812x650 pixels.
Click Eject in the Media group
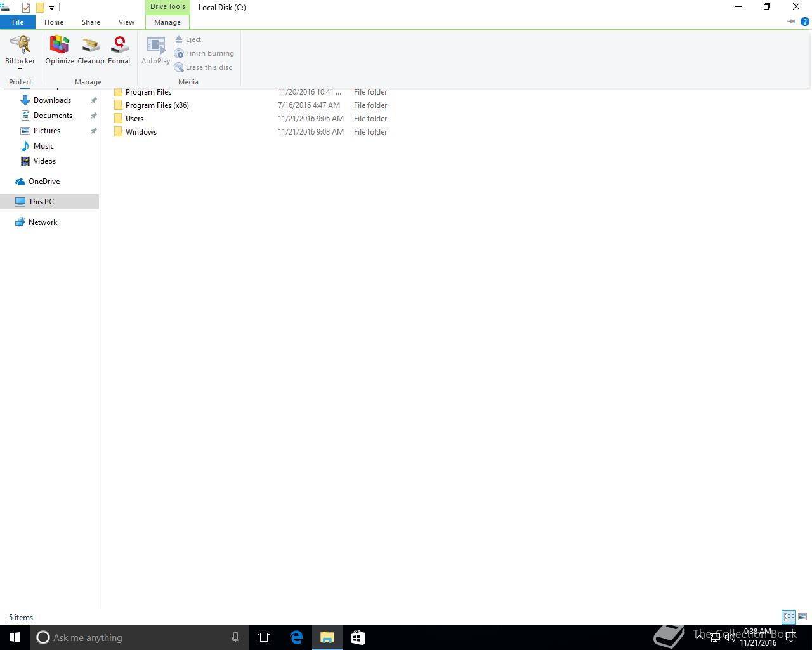188,39
